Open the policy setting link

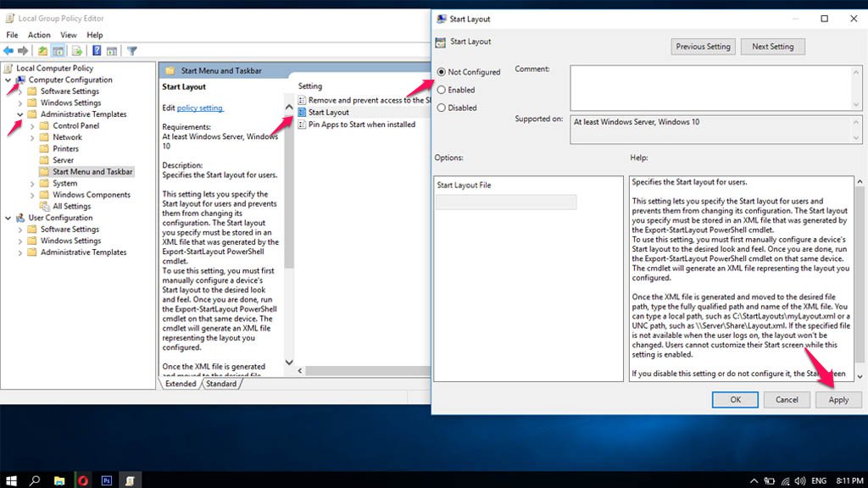(200, 108)
